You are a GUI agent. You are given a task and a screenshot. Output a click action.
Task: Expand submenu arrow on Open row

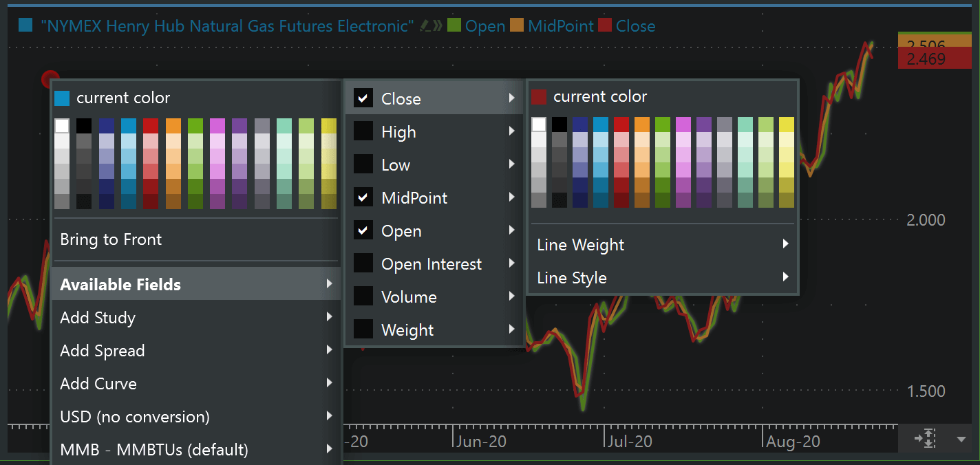512,230
